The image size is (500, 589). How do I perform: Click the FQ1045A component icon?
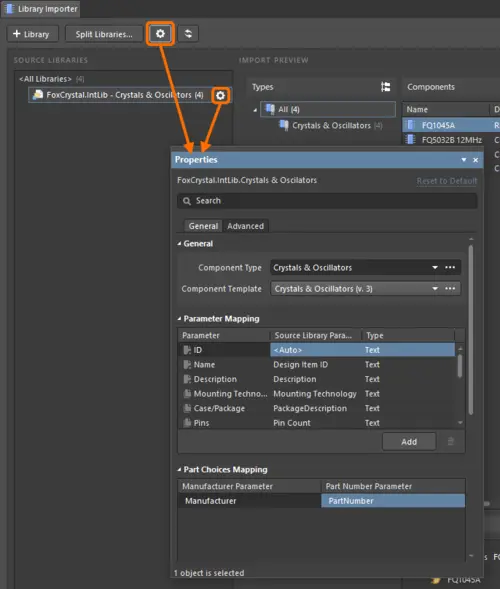tap(411, 125)
